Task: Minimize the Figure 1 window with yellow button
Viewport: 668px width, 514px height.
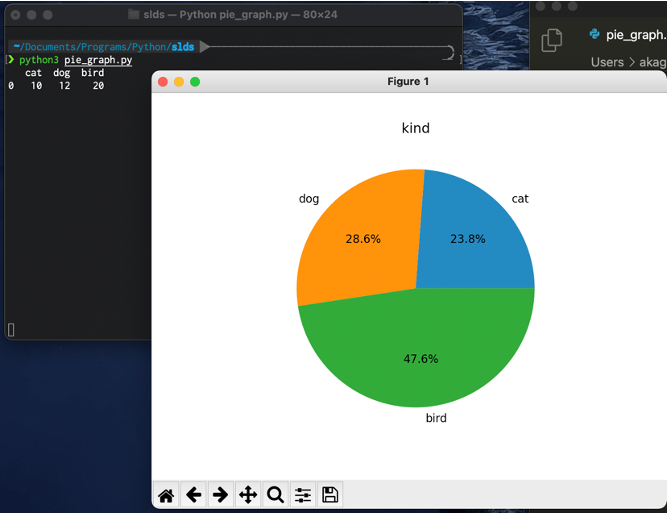Action: pos(179,81)
